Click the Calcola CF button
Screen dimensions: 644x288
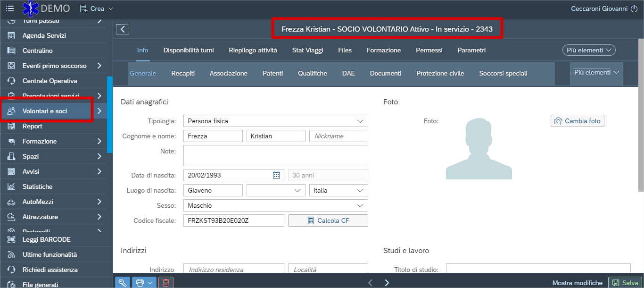pyautogui.click(x=328, y=220)
